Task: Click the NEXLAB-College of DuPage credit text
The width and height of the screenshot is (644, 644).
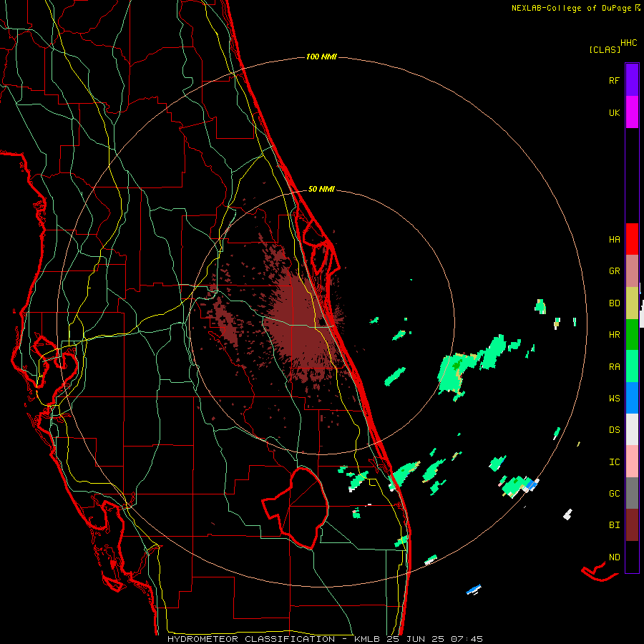Action: 571,8
